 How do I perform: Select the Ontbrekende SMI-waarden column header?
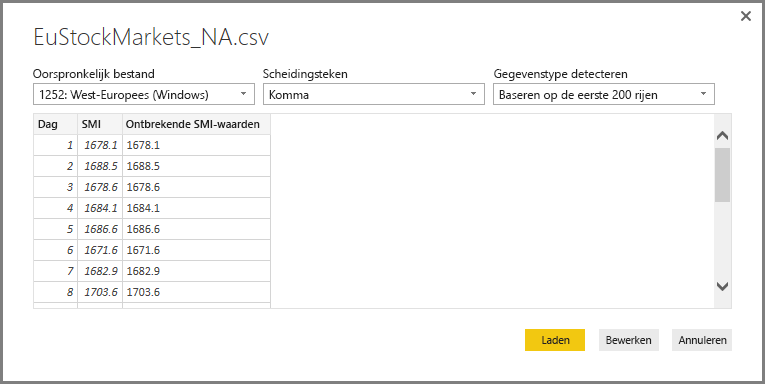[196, 124]
